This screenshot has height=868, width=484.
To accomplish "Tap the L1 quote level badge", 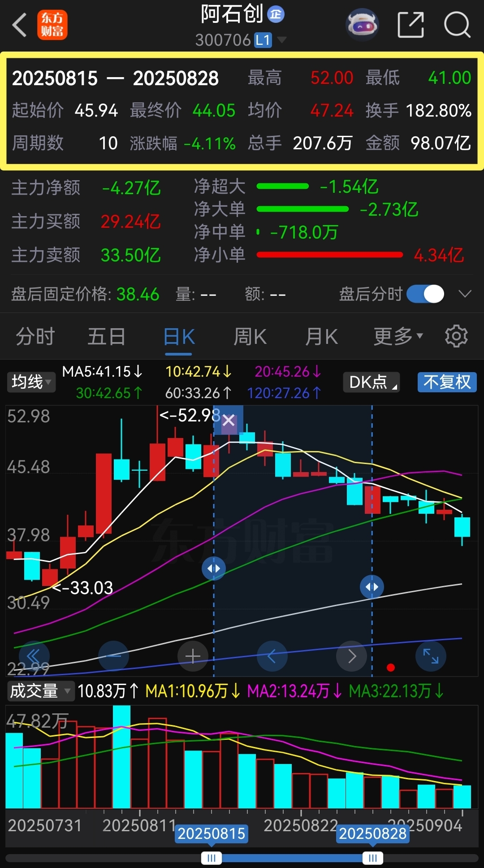I will [263, 40].
